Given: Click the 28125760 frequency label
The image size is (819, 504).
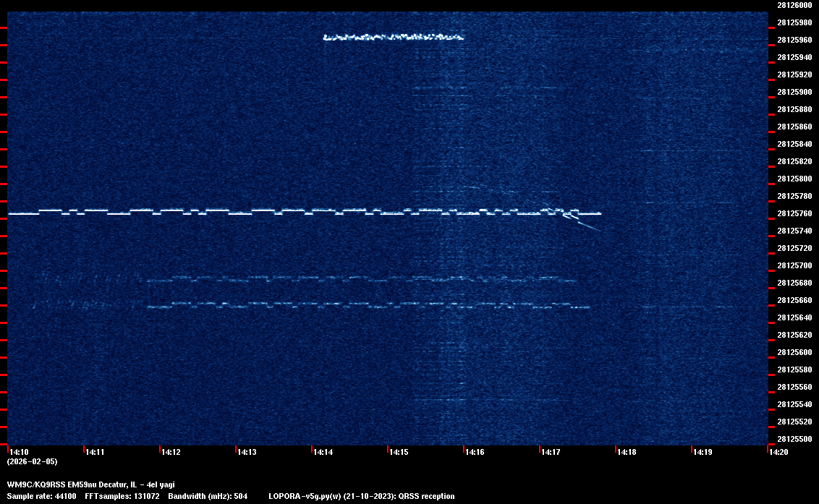Looking at the screenshot, I should [x=794, y=213].
